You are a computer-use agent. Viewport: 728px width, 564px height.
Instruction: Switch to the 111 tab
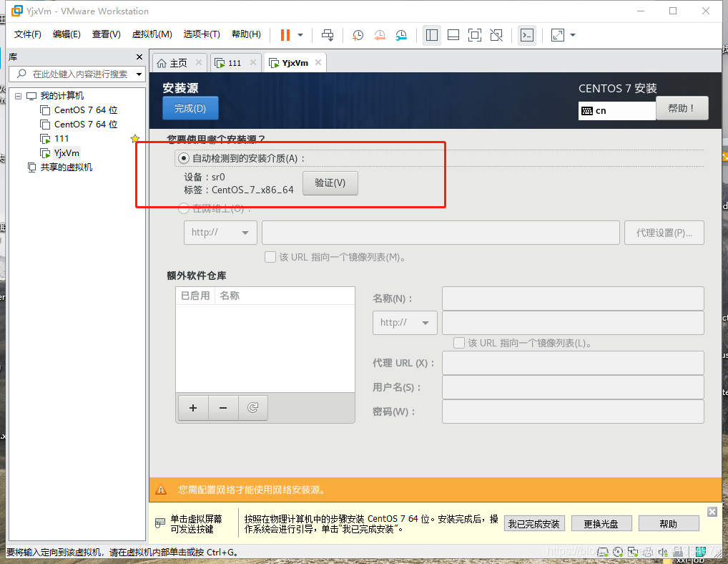(233, 62)
